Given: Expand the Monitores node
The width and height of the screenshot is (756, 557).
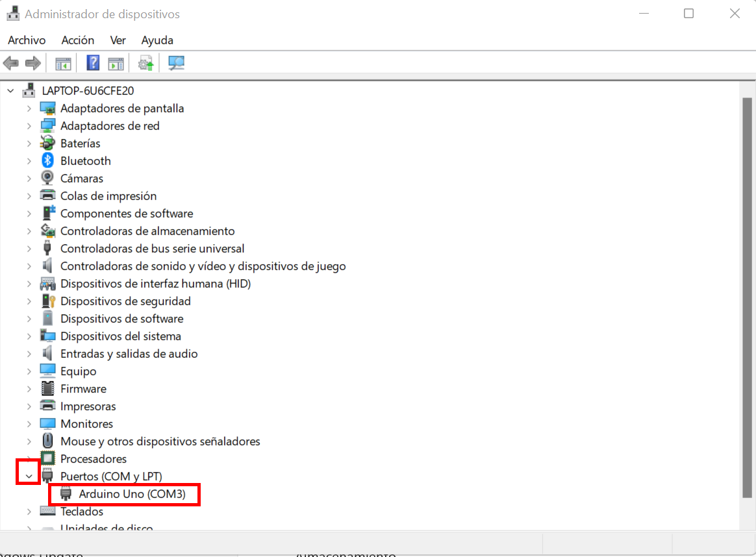Looking at the screenshot, I should pyautogui.click(x=29, y=423).
